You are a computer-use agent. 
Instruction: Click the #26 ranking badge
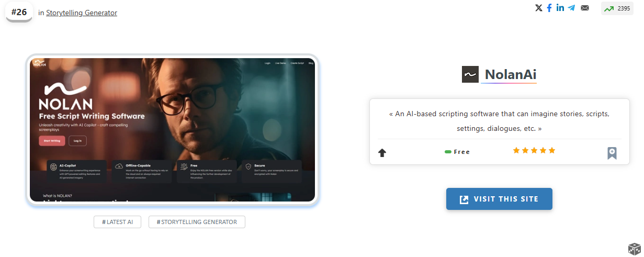[19, 12]
